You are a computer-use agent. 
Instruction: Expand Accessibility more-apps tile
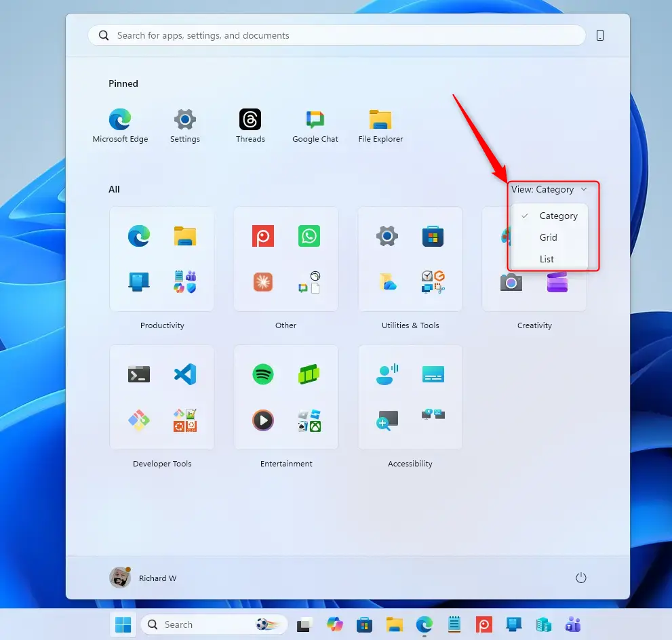click(433, 415)
